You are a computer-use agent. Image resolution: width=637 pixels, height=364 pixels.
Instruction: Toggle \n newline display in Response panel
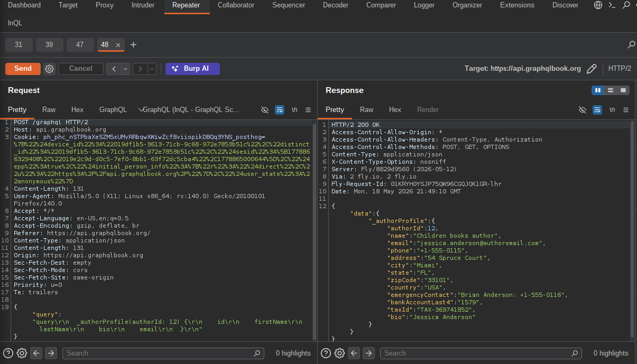click(612, 110)
